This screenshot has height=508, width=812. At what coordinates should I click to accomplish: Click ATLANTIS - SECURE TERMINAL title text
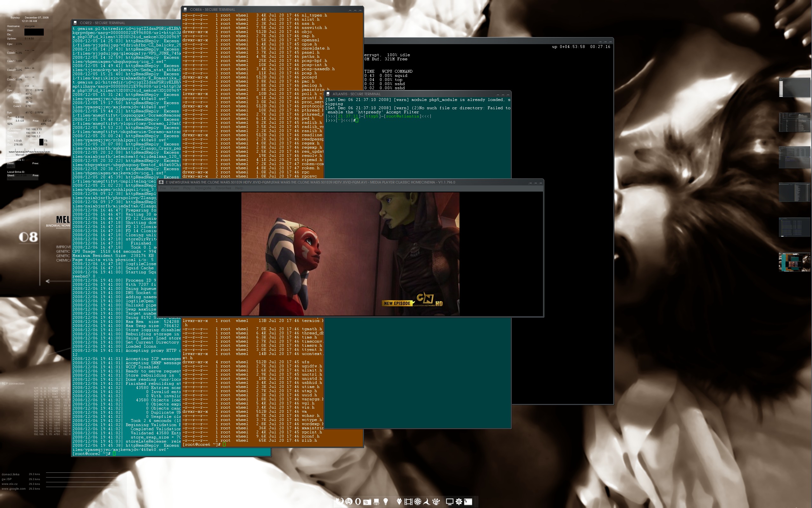[356, 94]
